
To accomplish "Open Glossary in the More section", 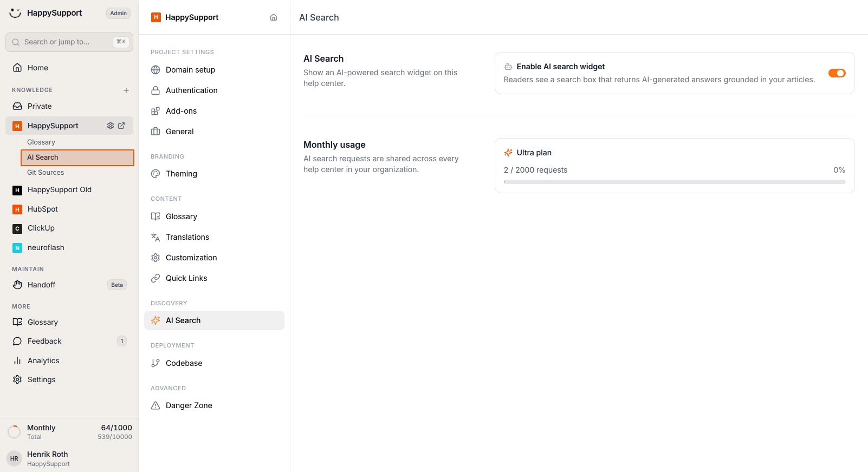I will pyautogui.click(x=69, y=322).
